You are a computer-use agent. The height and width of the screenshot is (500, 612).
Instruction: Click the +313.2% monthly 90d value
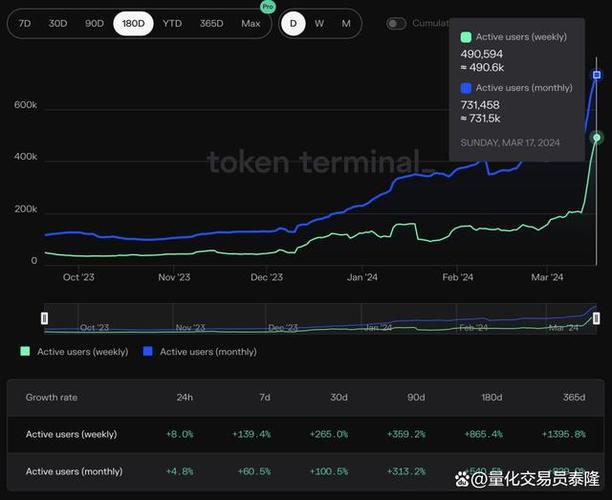(x=406, y=472)
